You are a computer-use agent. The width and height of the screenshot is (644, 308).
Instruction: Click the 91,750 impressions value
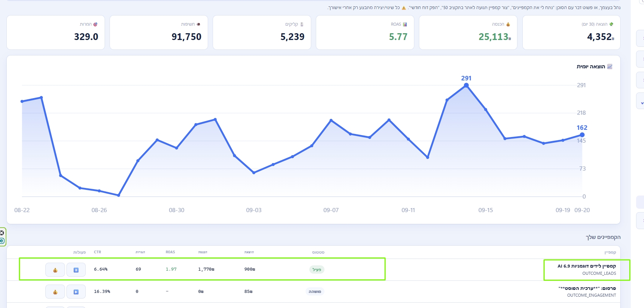coord(187,37)
